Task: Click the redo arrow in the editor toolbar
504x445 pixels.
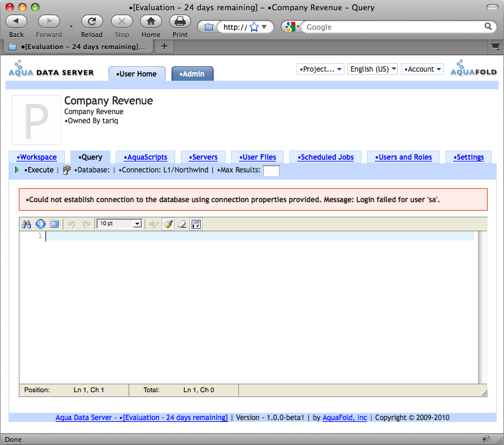Action: pyautogui.click(x=86, y=224)
